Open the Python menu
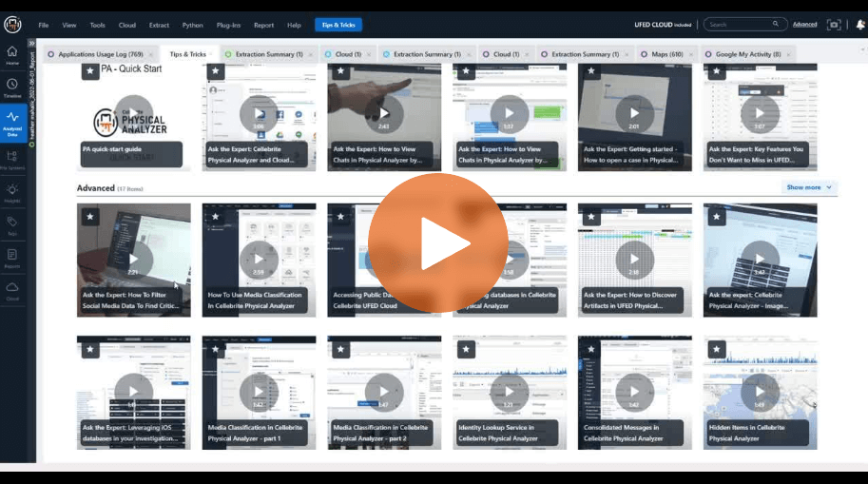 (193, 25)
